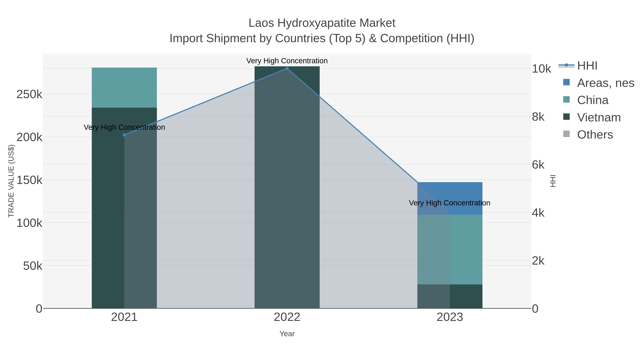The width and height of the screenshot is (644, 362).
Task: Click the dark green Vietnam legend swatch
Action: (566, 117)
